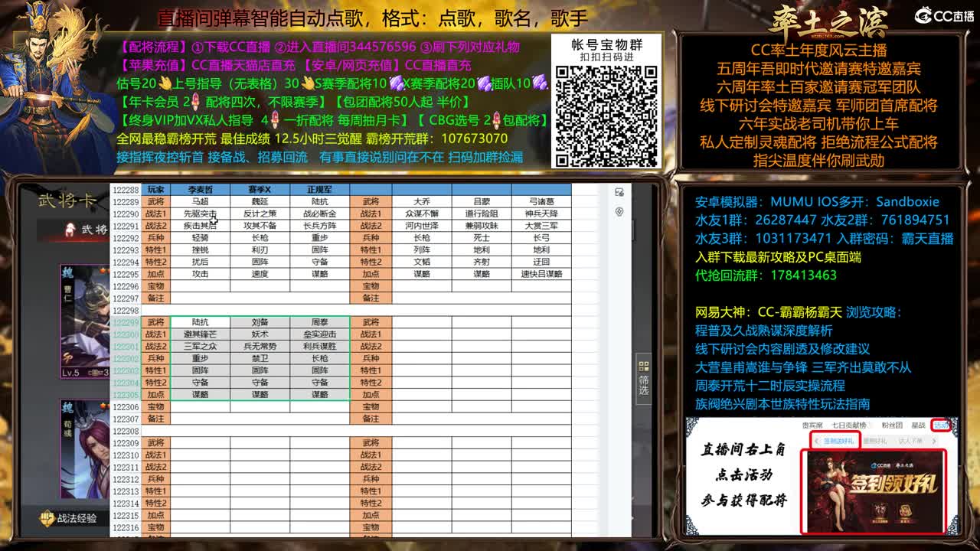This screenshot has height=551, width=980.
Task: Select the 马超 cell
Action: pos(200,201)
